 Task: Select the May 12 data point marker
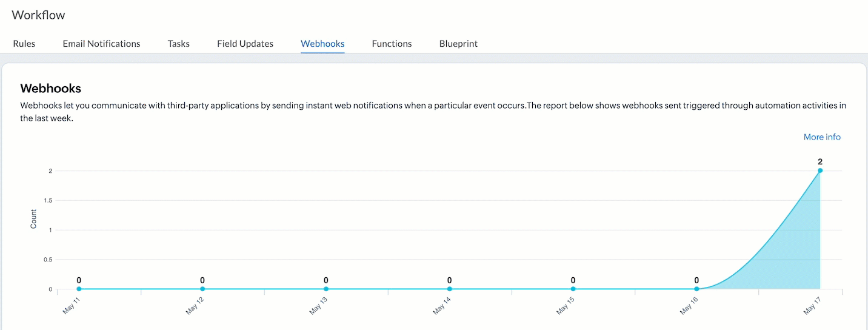(202, 289)
